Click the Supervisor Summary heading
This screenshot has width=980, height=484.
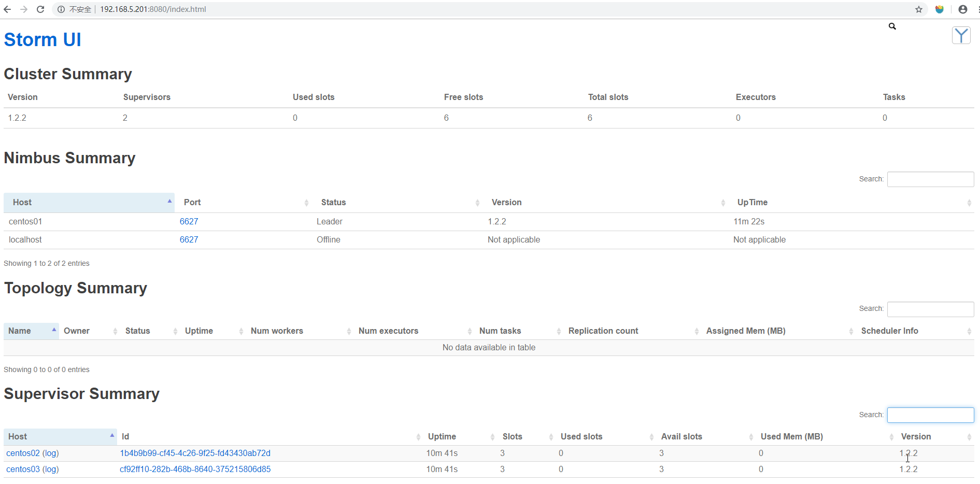82,394
